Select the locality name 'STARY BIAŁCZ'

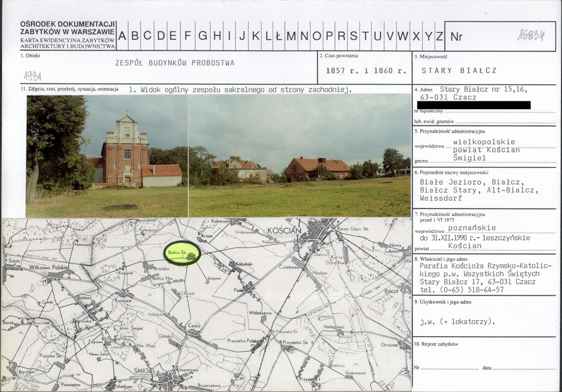[459, 71]
